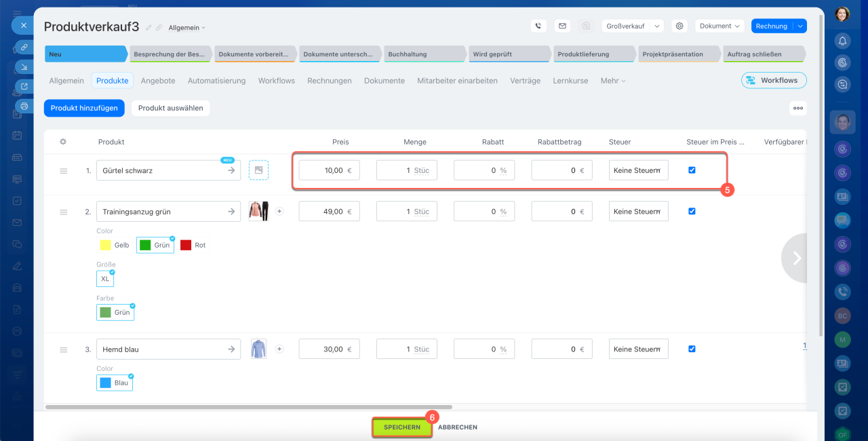Click the phone call icon in header
This screenshot has height=441, width=868.
[x=538, y=26]
